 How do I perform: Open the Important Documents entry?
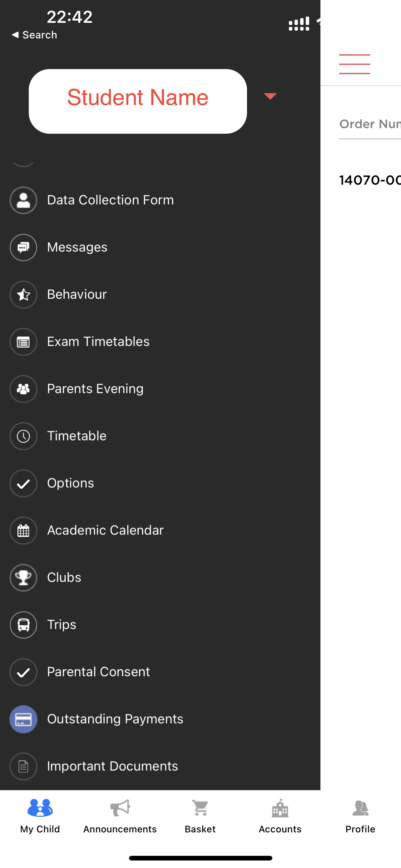(x=112, y=766)
